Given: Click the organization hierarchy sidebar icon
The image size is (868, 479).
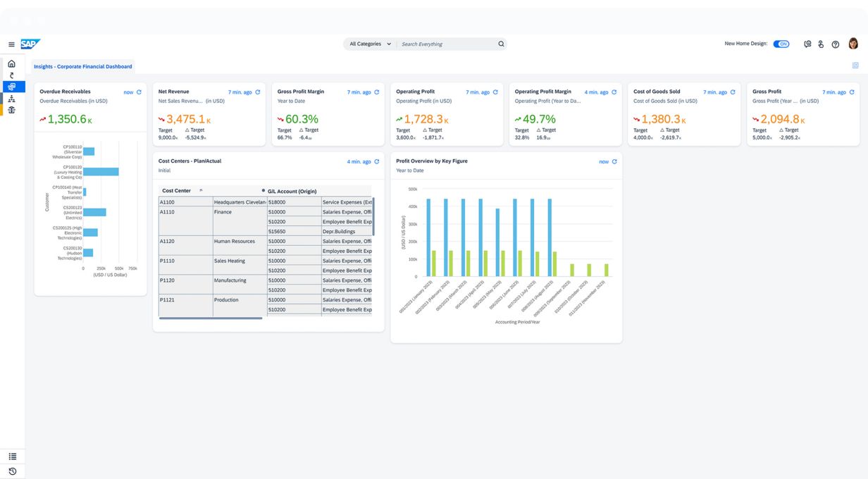Looking at the screenshot, I should coord(11,99).
